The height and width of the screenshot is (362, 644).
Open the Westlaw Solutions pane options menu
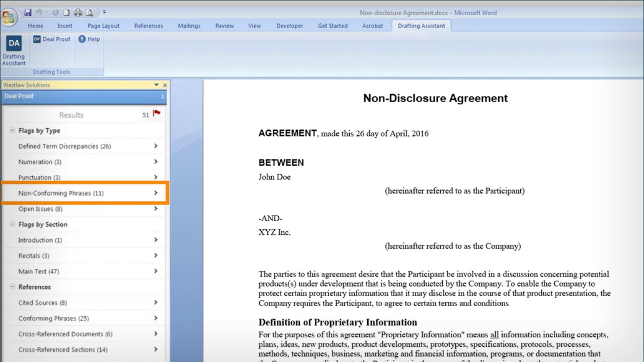point(156,85)
